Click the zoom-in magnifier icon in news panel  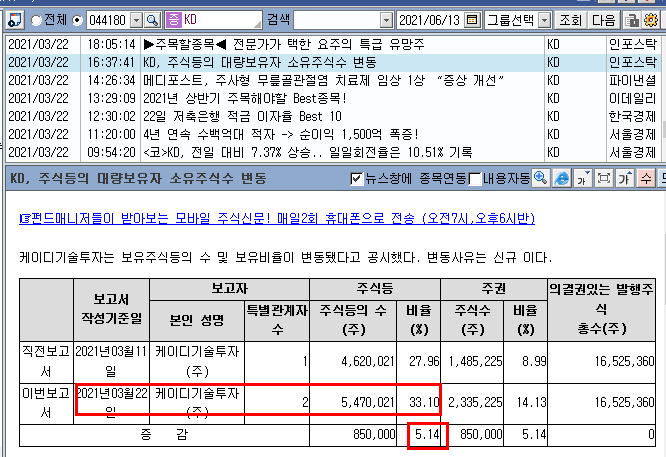click(541, 178)
